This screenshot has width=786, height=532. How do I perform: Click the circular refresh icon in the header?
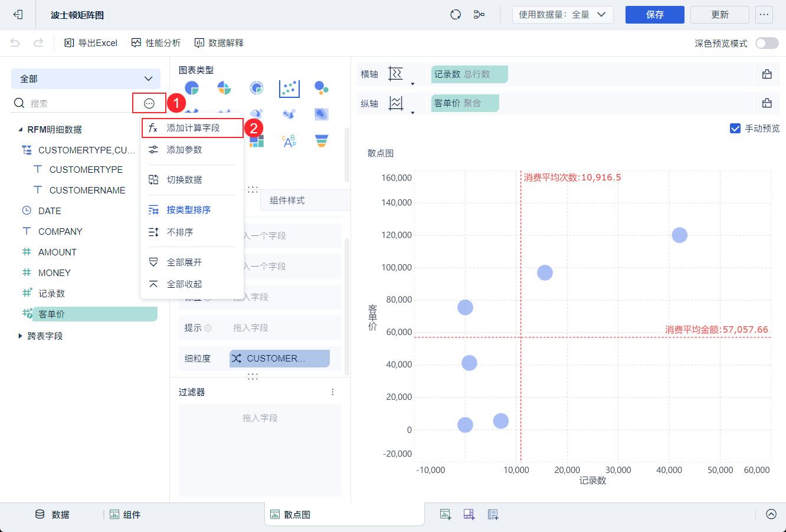tap(456, 15)
